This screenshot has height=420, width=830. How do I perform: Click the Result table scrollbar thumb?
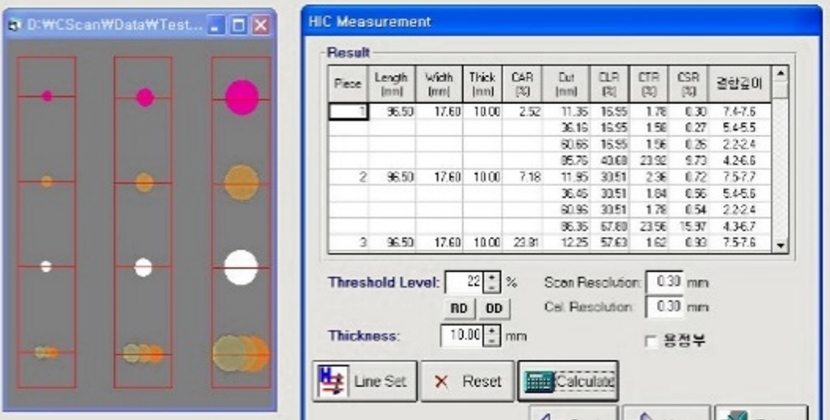780,91
